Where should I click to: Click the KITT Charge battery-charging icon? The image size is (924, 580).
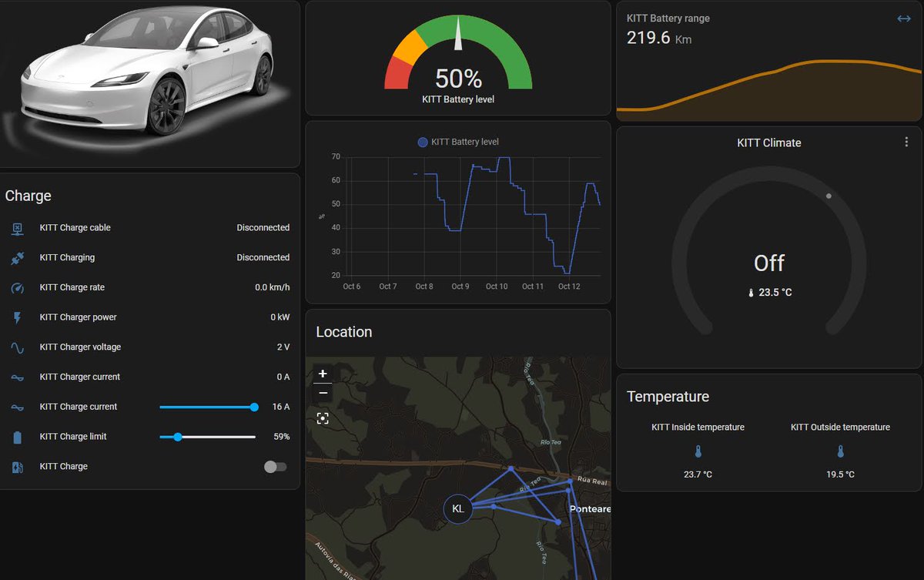click(18, 467)
